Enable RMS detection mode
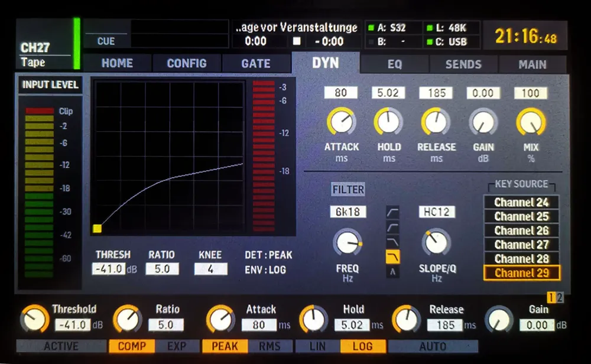The image size is (591, 364). (x=270, y=347)
